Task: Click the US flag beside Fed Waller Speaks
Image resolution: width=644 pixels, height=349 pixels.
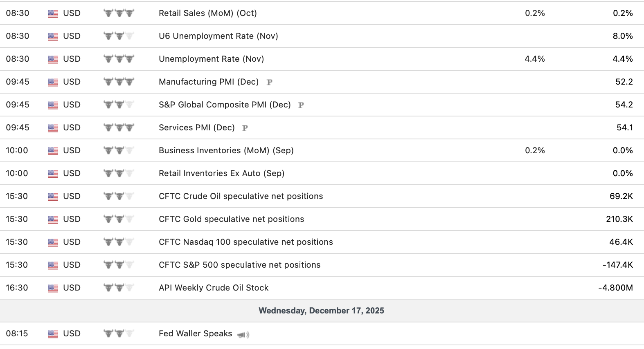Action: 53,334
